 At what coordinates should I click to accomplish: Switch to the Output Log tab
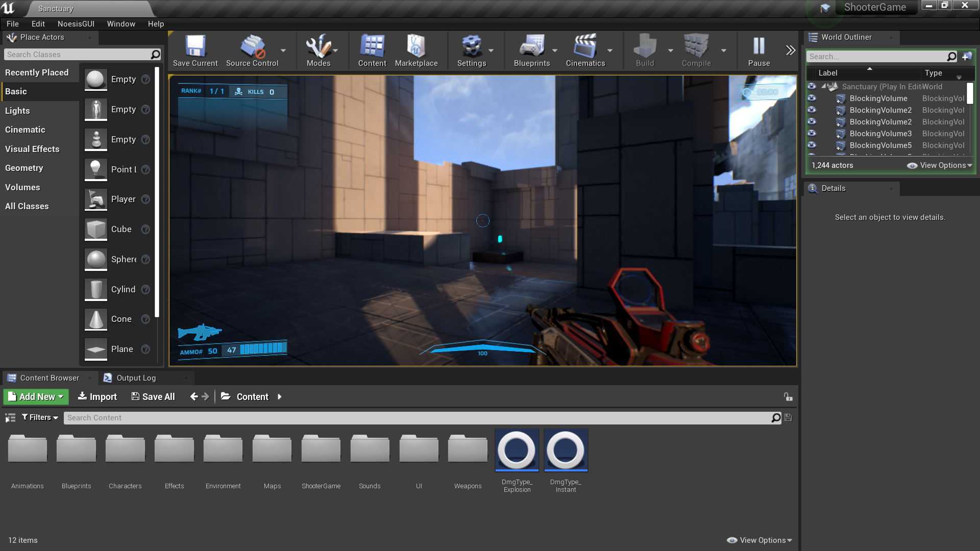[x=136, y=378]
